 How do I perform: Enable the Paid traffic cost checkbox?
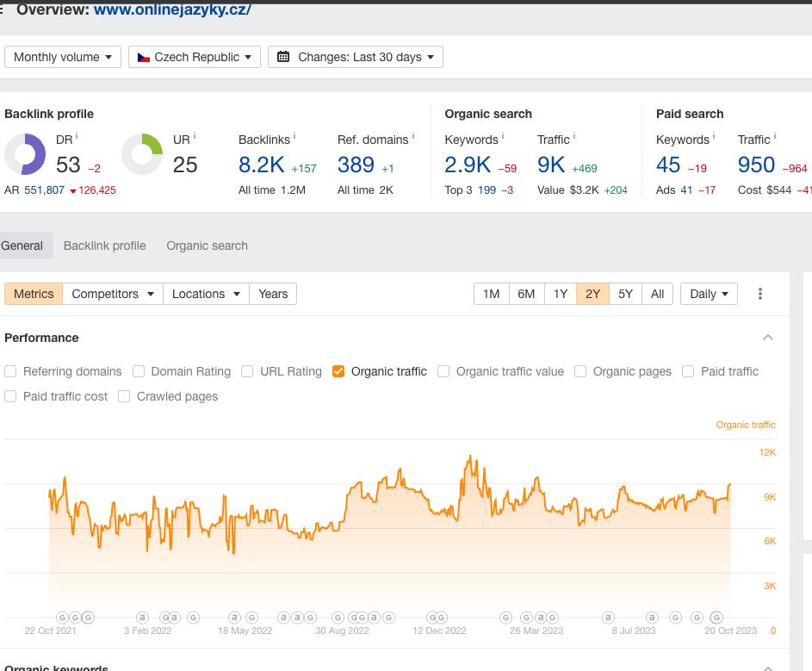(10, 396)
